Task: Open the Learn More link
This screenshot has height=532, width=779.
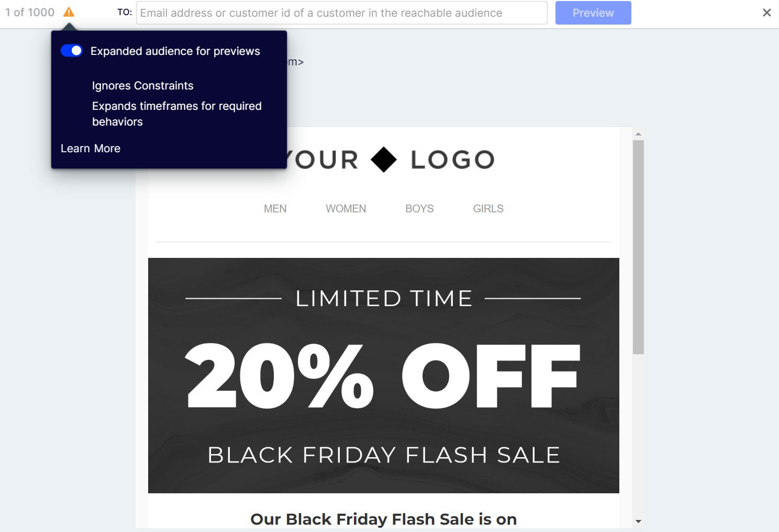Action: coord(91,149)
